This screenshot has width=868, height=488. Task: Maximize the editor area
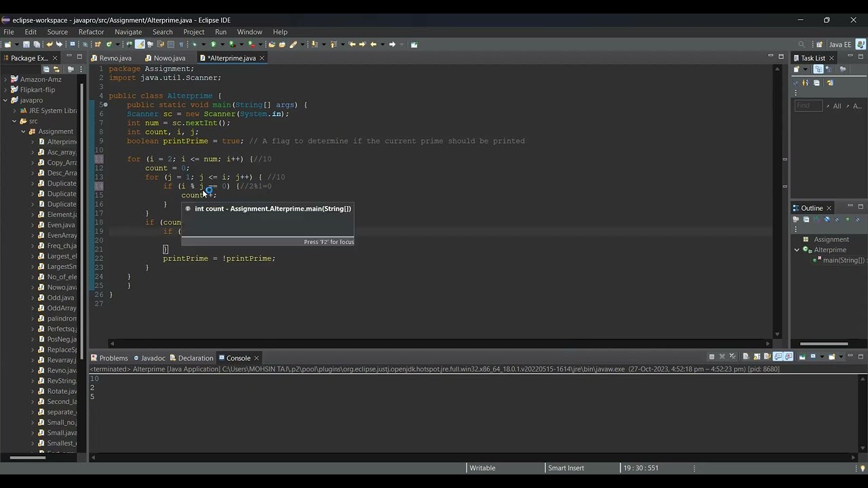(x=781, y=56)
